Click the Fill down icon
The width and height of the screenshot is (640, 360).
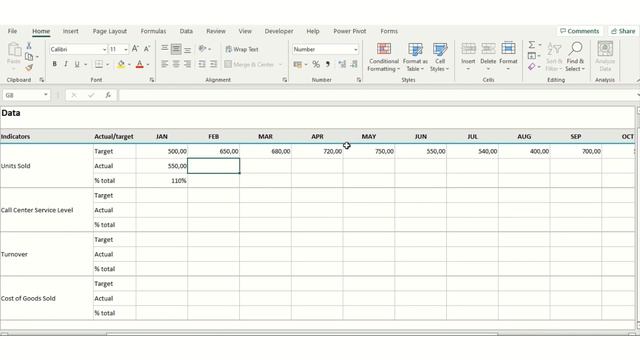[531, 56]
